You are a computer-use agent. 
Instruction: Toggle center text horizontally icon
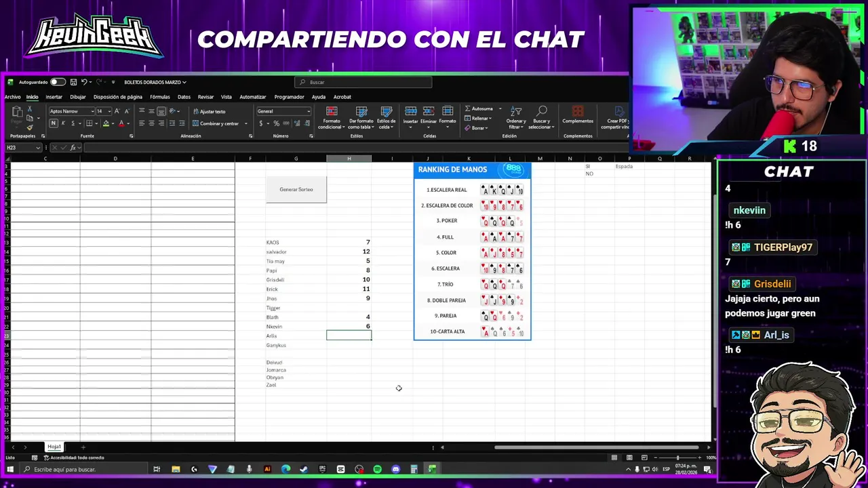click(x=151, y=123)
